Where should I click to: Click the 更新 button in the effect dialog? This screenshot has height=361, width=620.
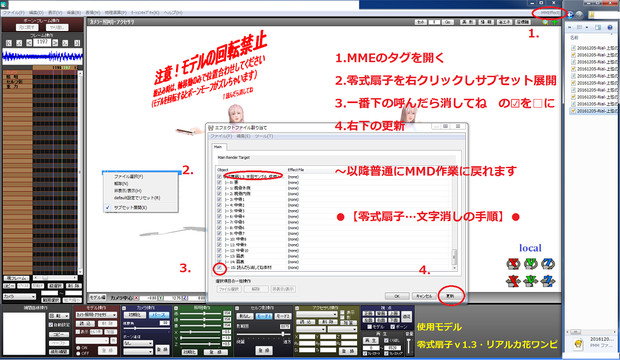point(450,296)
